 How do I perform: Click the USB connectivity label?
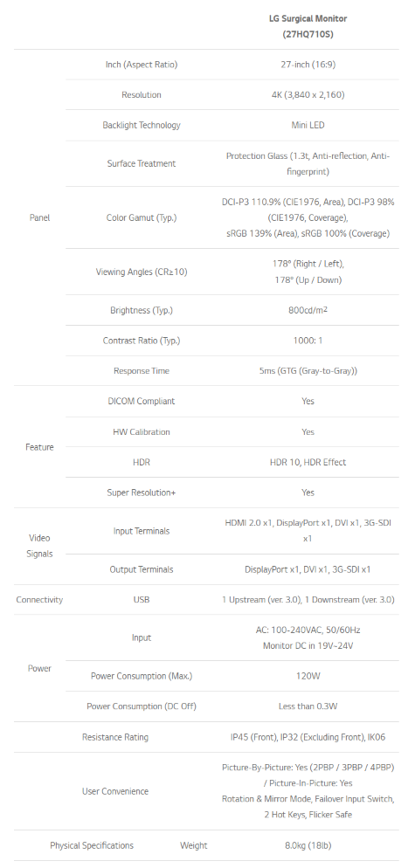142,600
